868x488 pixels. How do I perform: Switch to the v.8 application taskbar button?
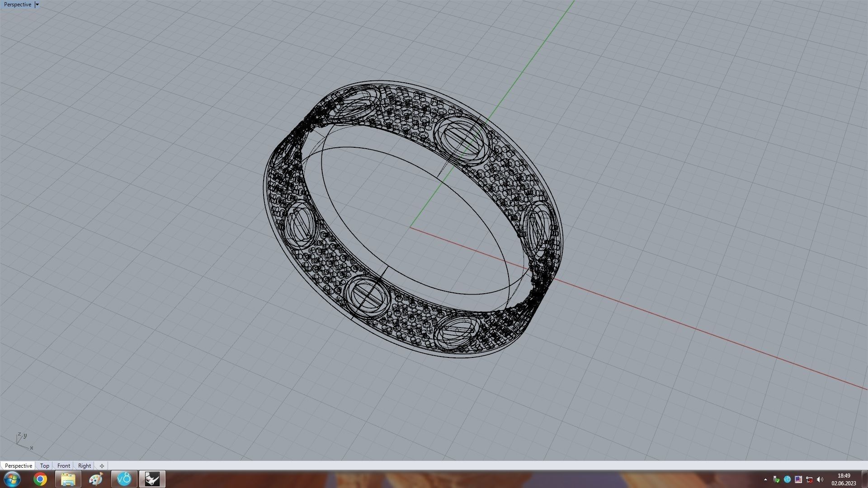pos(124,479)
